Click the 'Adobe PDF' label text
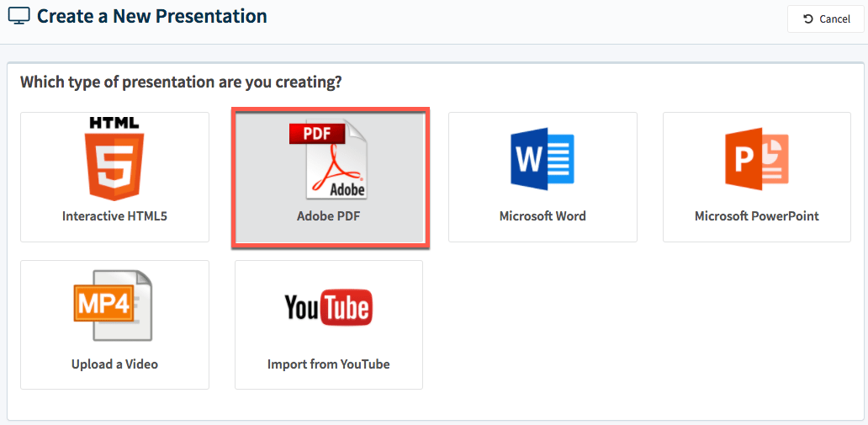The image size is (868, 425). tap(328, 216)
